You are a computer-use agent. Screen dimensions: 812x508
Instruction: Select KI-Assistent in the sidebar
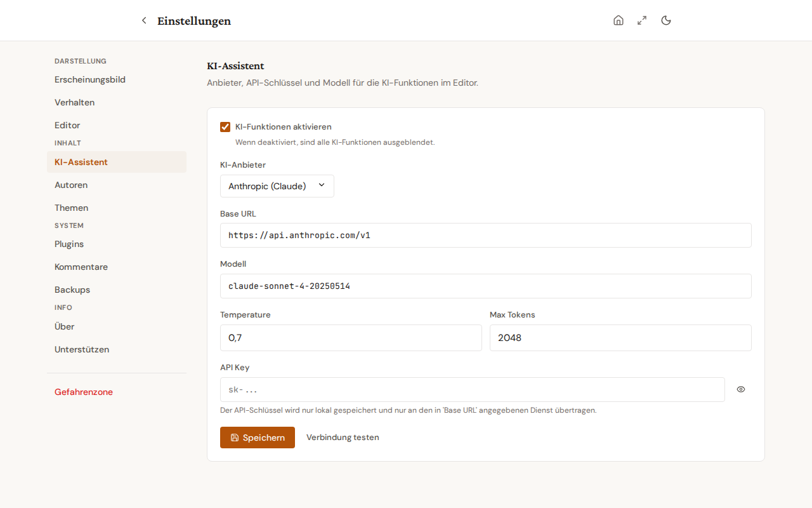click(117, 162)
